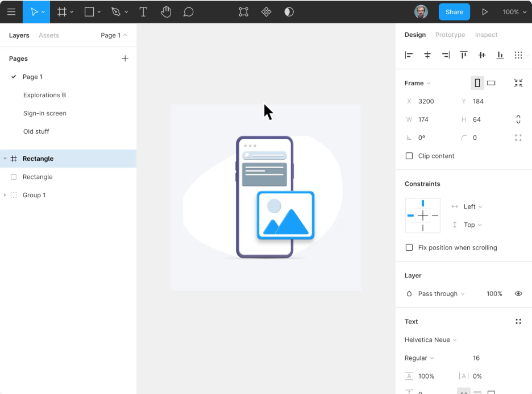Open the Comment tool
The width and height of the screenshot is (532, 394).
tap(188, 11)
